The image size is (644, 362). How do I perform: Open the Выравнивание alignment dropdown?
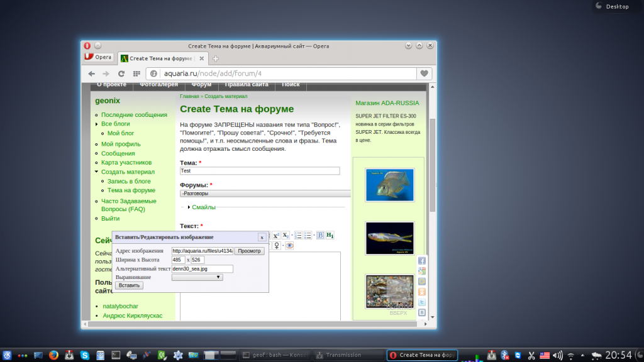[197, 277]
